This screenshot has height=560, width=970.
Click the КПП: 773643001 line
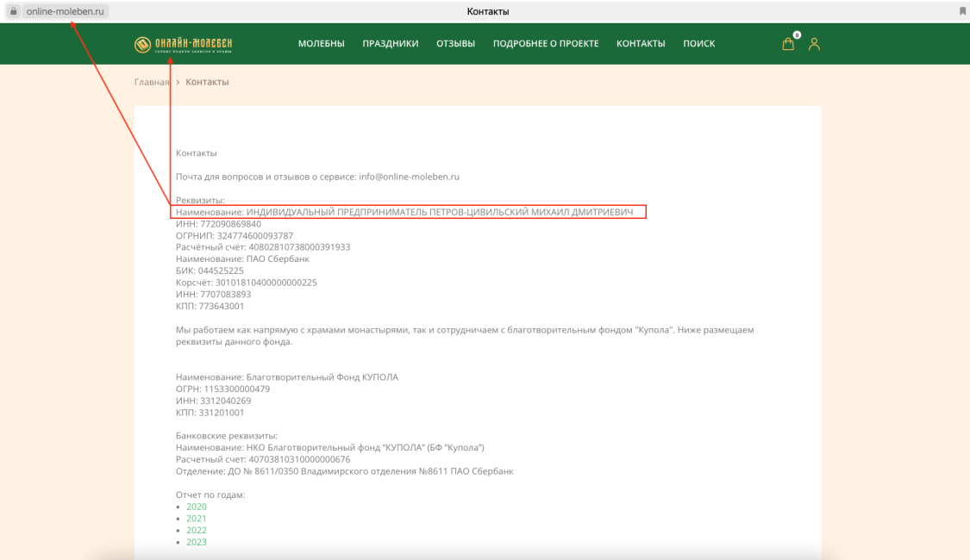[210, 305]
